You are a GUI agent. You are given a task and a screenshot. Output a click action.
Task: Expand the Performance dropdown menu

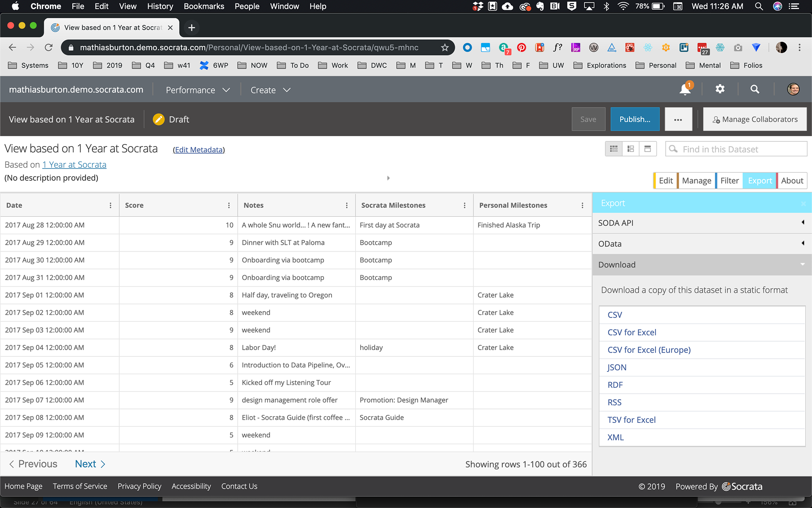point(198,90)
